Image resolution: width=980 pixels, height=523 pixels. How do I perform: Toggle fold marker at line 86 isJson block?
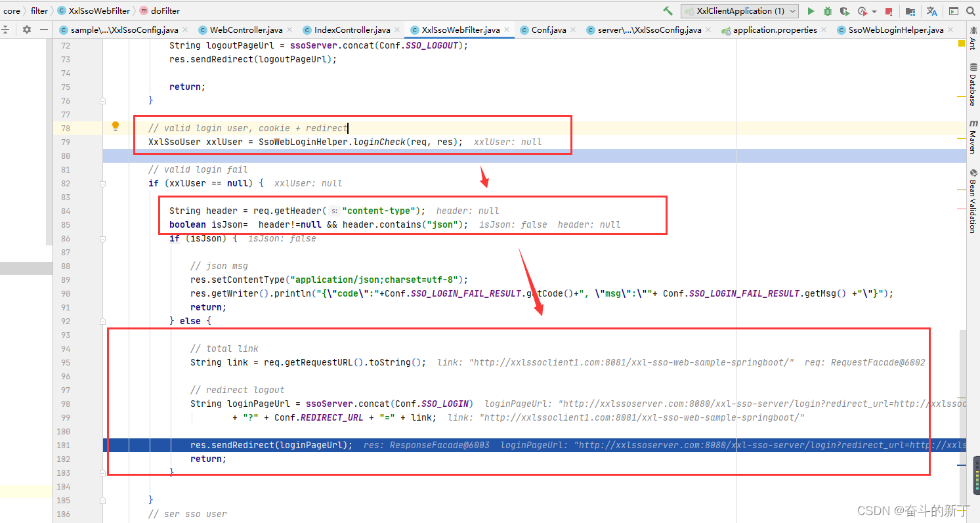[x=102, y=239]
